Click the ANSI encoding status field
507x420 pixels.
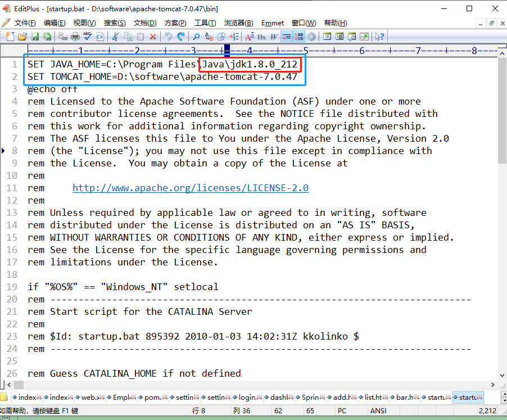pyautogui.click(x=378, y=411)
